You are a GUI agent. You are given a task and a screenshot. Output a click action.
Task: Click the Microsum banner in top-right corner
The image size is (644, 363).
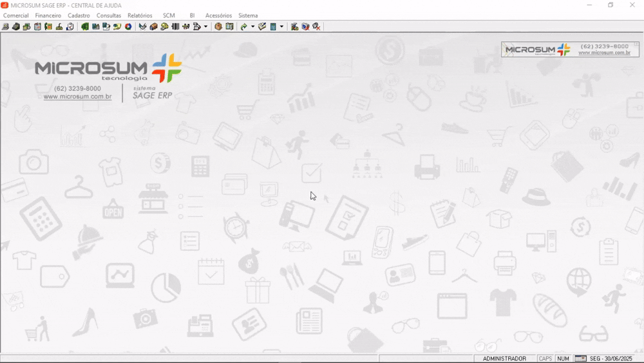[570, 50]
